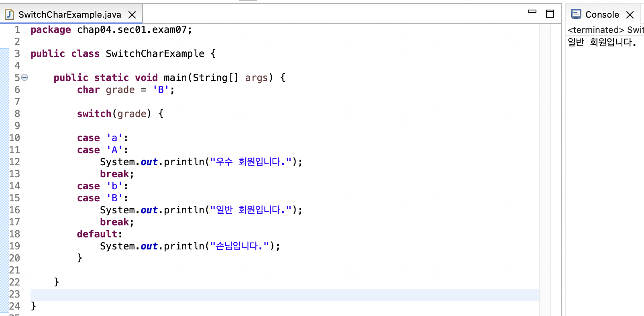Image resolution: width=644 pixels, height=316 pixels.
Task: Click closing brace of switch on line 20
Action: [x=79, y=258]
